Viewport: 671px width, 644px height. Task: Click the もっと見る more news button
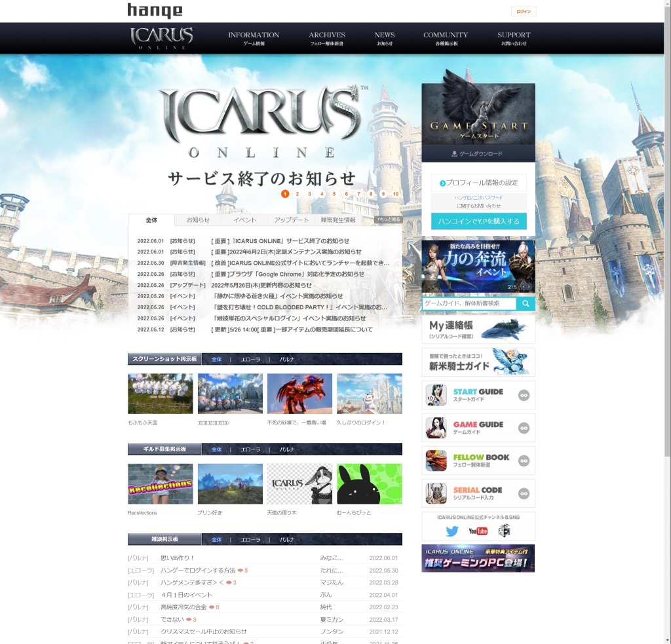(389, 219)
